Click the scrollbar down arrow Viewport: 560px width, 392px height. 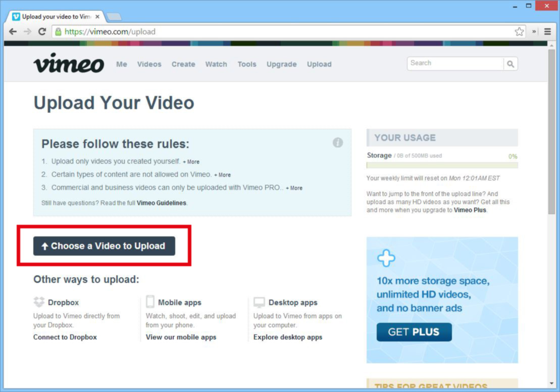(x=552, y=383)
